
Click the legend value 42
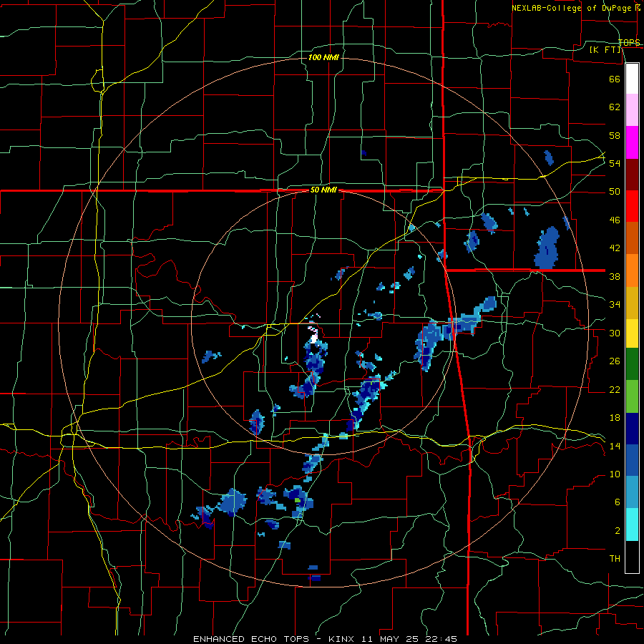click(615, 248)
